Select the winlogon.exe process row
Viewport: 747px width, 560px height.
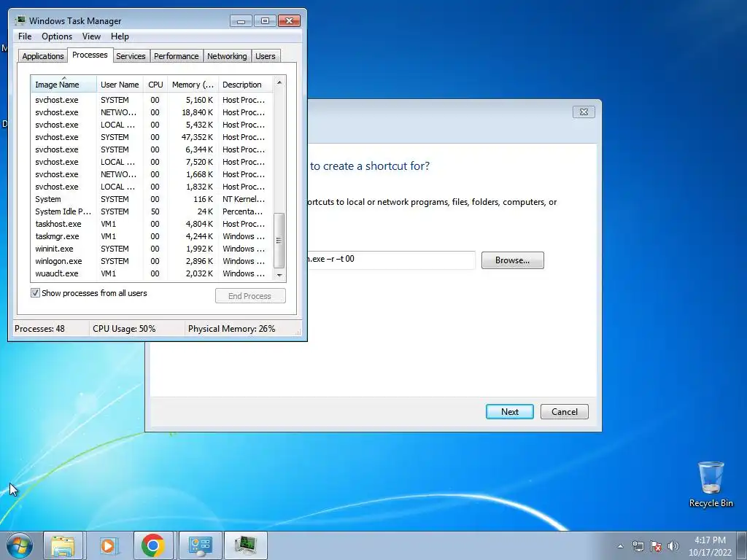click(x=152, y=261)
